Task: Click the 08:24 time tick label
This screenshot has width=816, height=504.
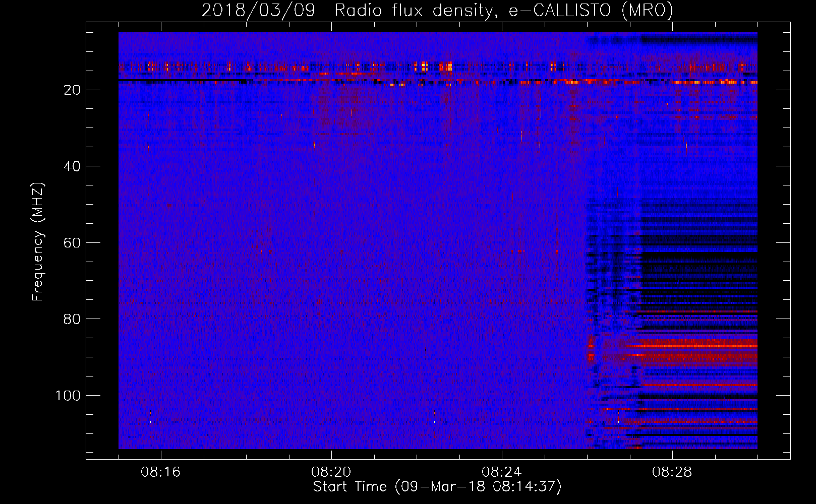Action: (502, 472)
